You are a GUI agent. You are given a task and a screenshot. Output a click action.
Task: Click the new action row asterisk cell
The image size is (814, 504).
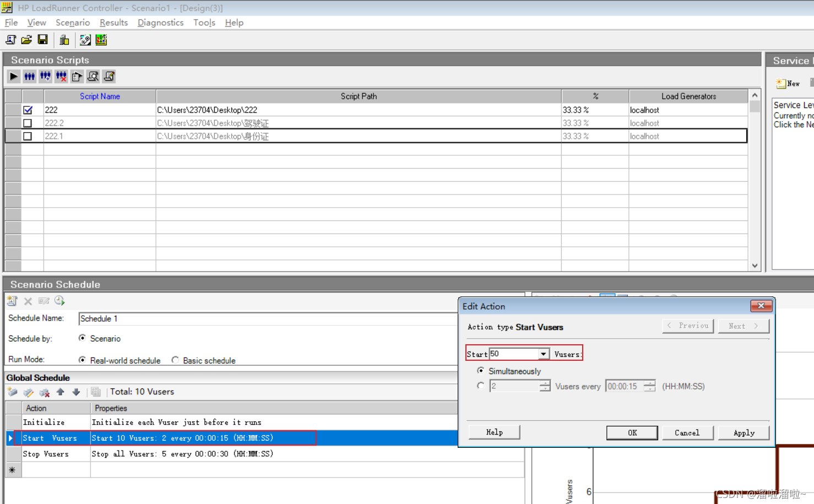point(12,470)
